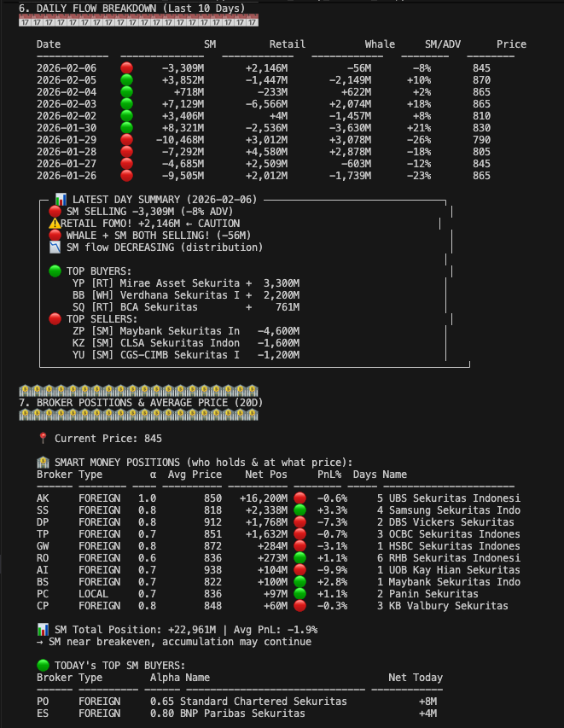Click the date '2026-02-04'

[x=67, y=92]
